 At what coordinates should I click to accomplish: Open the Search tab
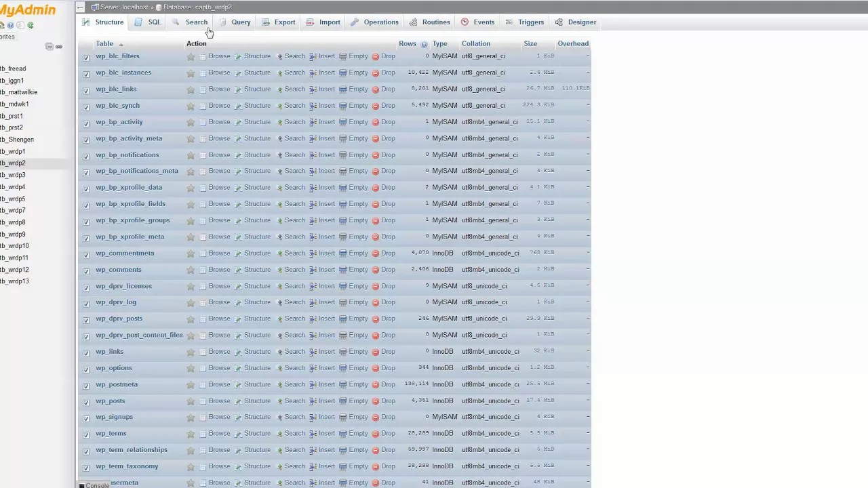[x=191, y=22]
